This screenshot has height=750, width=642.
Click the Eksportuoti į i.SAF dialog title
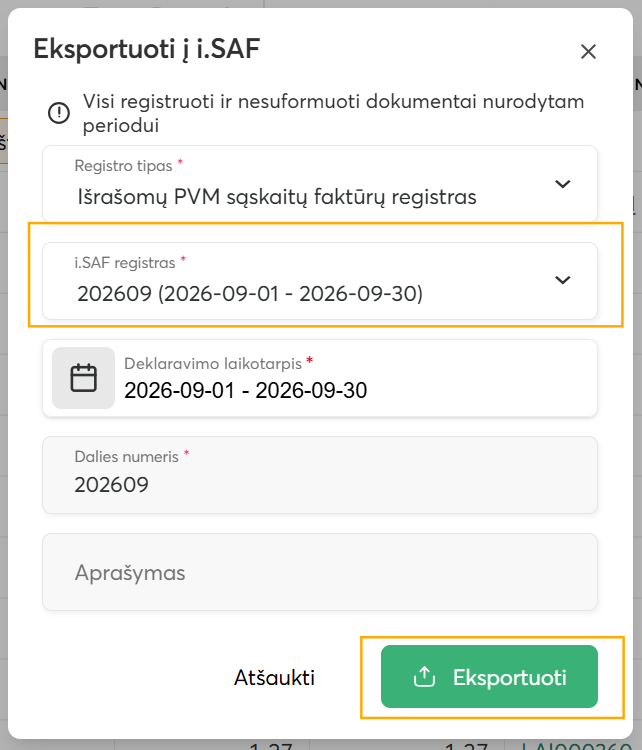click(147, 49)
